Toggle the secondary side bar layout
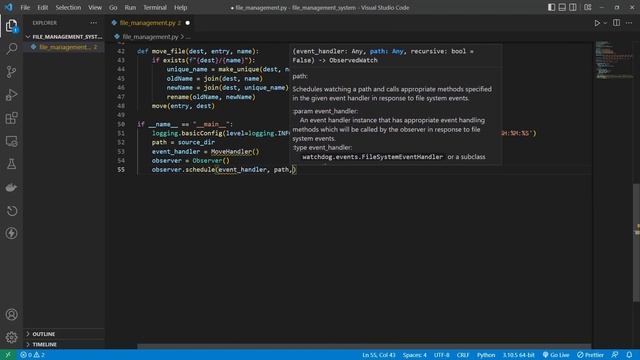The width and height of the screenshot is (640, 360). 573,7
